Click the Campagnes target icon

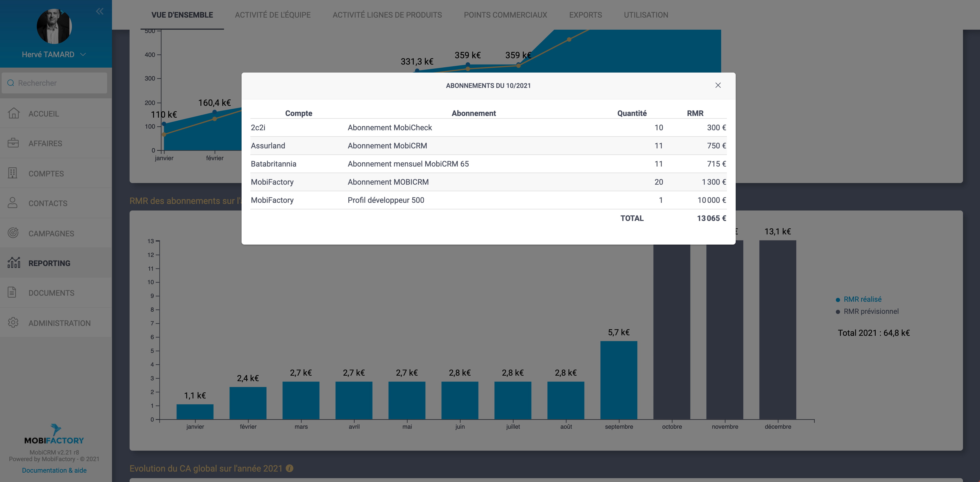point(13,233)
